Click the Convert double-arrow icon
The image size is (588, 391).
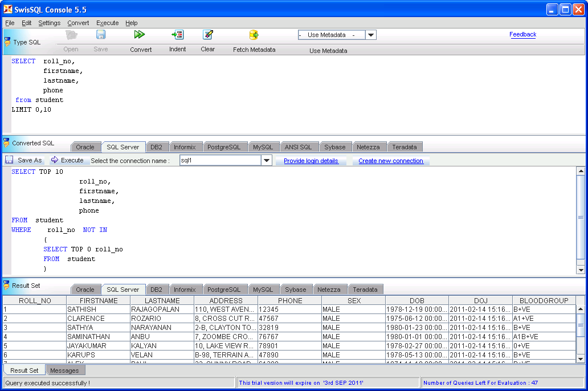click(x=140, y=35)
